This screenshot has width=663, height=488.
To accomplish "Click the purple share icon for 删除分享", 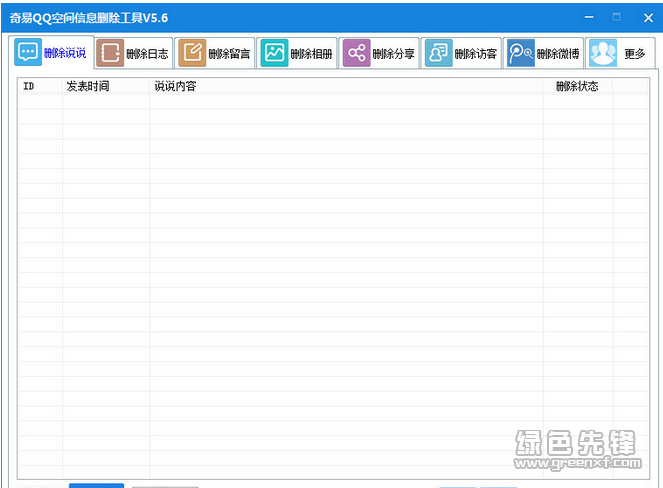I will pos(356,53).
